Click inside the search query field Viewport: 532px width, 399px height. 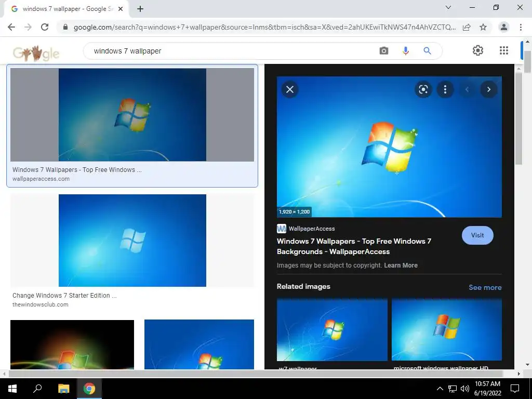click(231, 51)
